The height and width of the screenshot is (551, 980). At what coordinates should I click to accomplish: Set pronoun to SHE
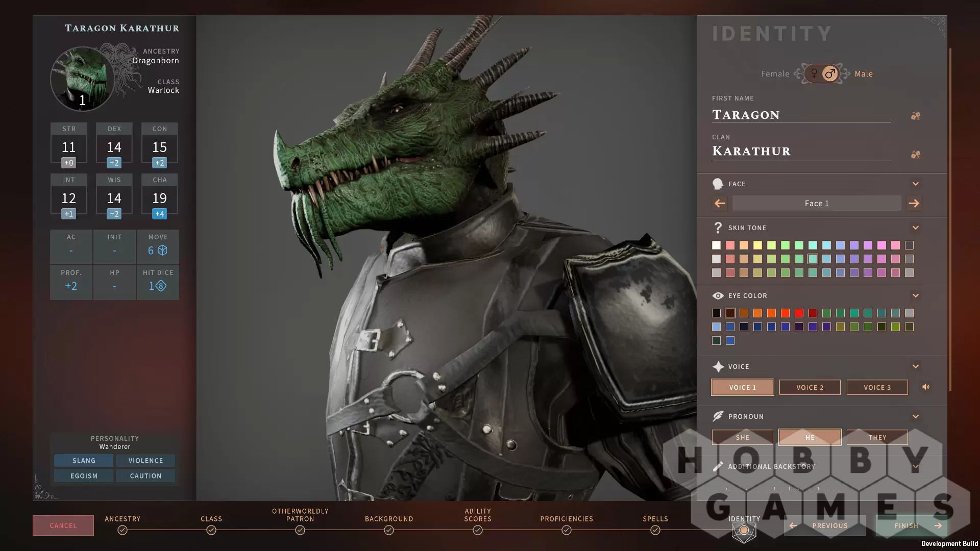[x=743, y=437]
